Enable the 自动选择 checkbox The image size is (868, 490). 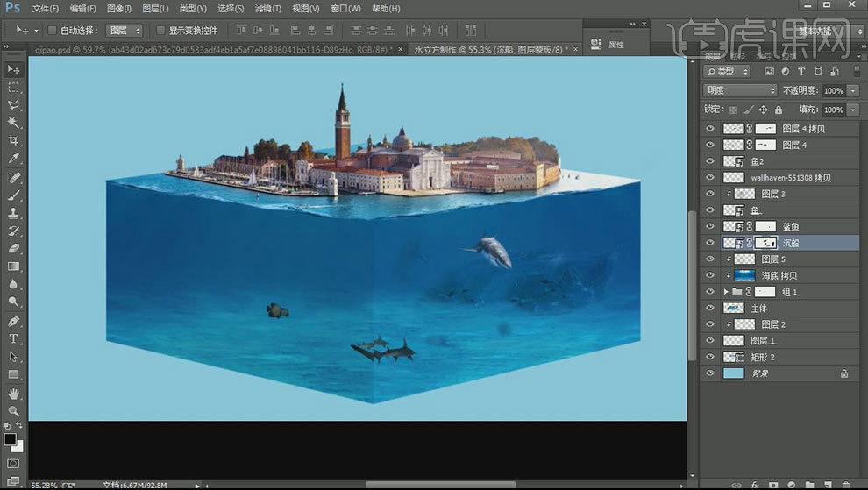52,31
